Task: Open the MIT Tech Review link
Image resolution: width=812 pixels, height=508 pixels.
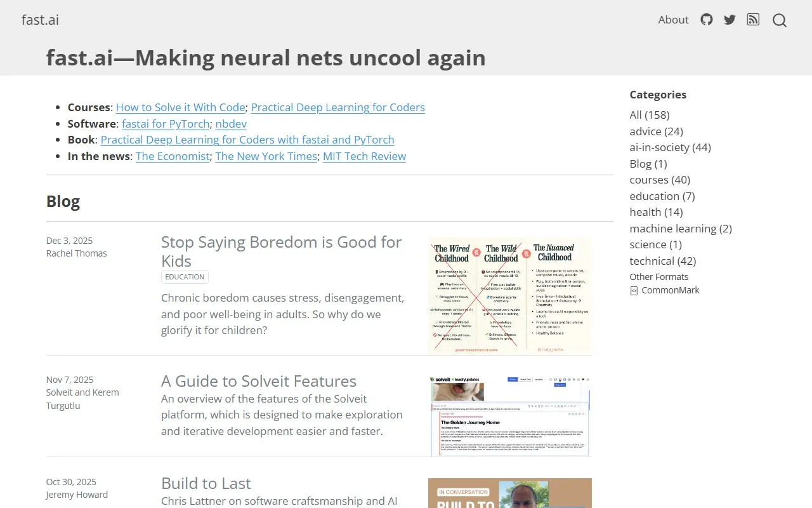Action: tap(364, 156)
